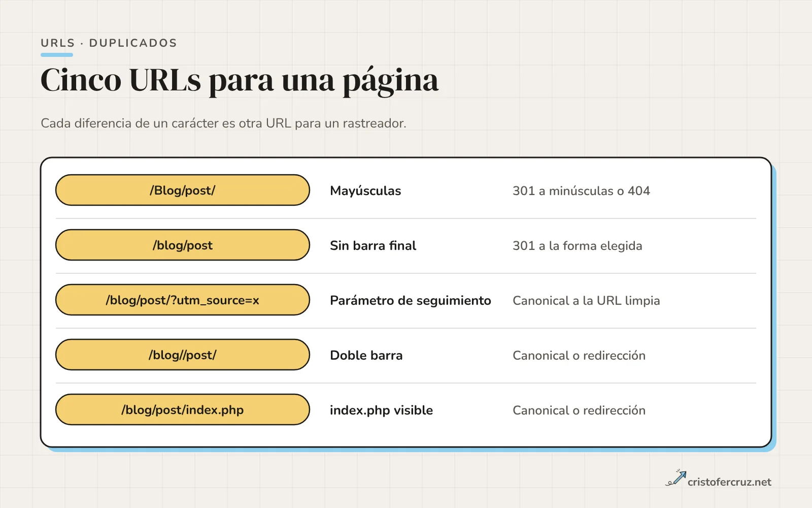
Task: Click the 'Mayúsculas' label
Action: click(x=365, y=191)
